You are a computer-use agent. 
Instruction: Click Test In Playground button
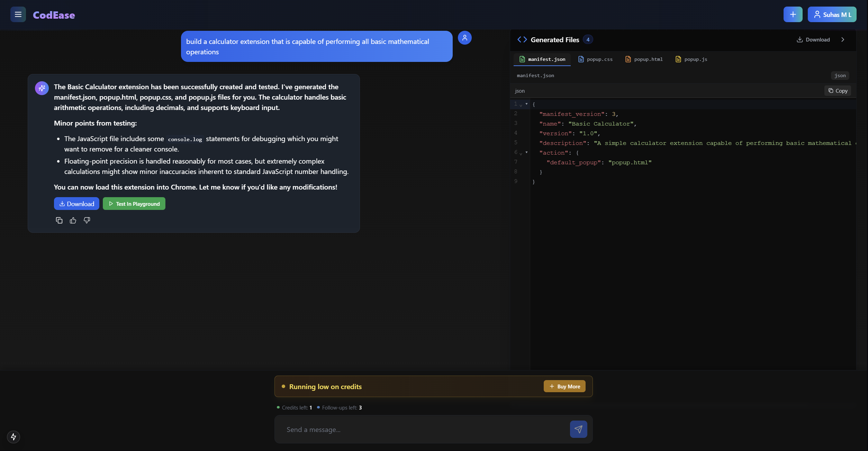134,204
